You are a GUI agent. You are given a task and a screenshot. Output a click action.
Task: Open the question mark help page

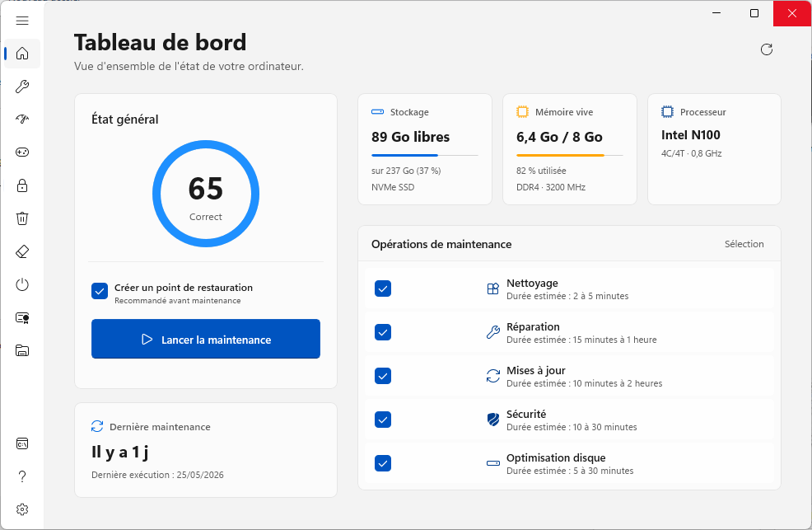(21, 476)
